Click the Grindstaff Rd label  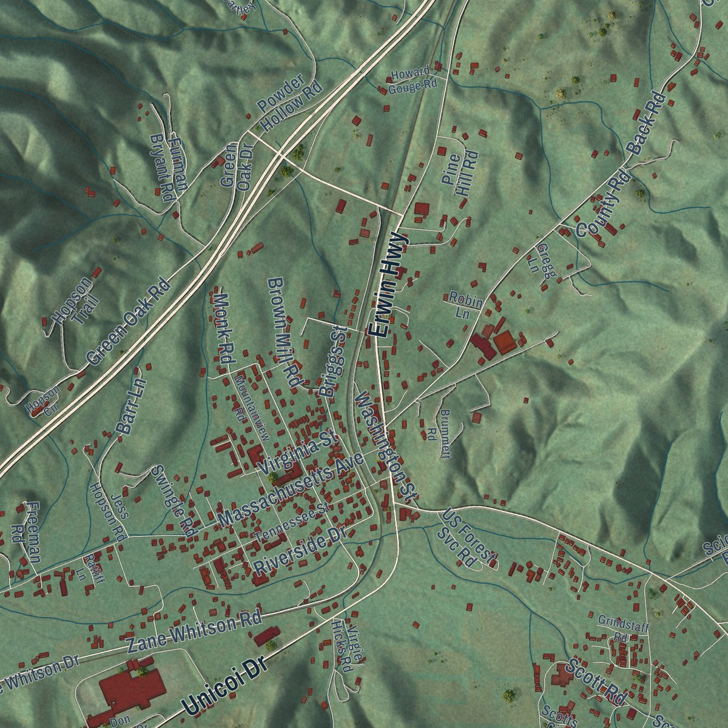point(622,629)
